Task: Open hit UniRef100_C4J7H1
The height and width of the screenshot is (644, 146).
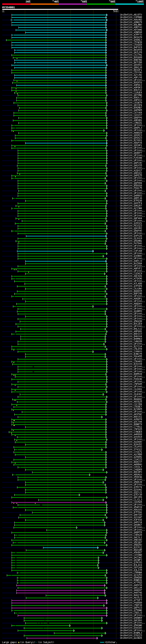Action: (x=131, y=55)
